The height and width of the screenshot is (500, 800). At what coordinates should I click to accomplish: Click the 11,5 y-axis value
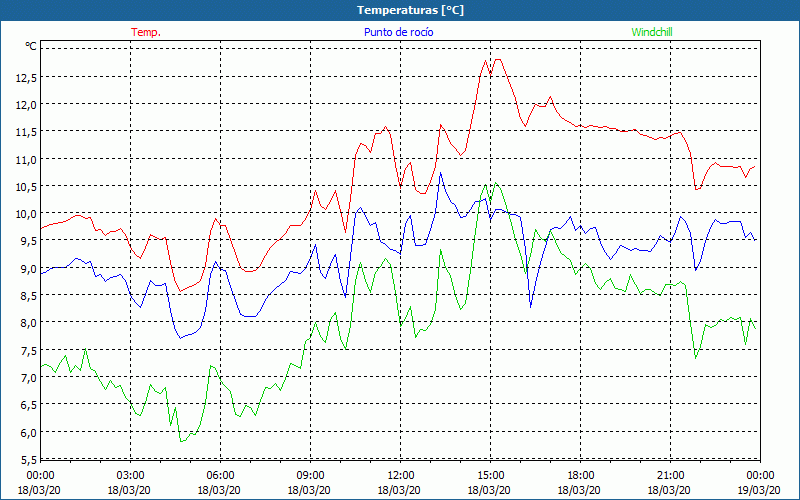(x=26, y=132)
